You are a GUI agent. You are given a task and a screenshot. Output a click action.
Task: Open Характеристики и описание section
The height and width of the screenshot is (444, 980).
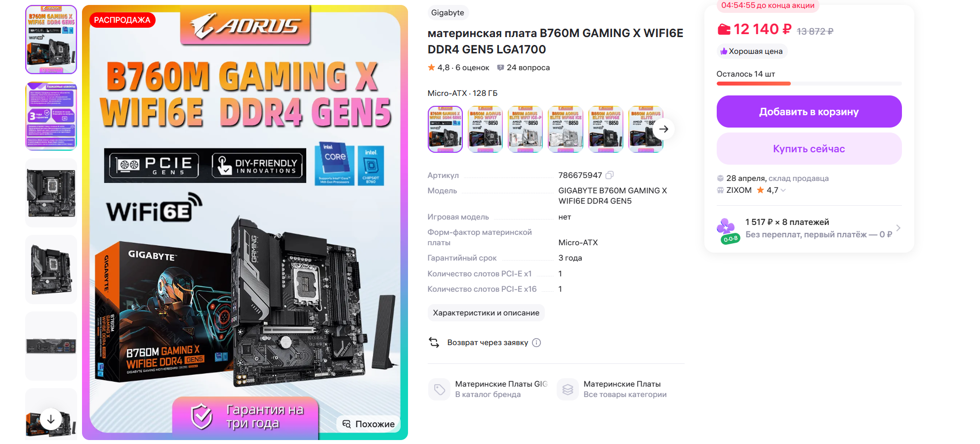pos(486,313)
